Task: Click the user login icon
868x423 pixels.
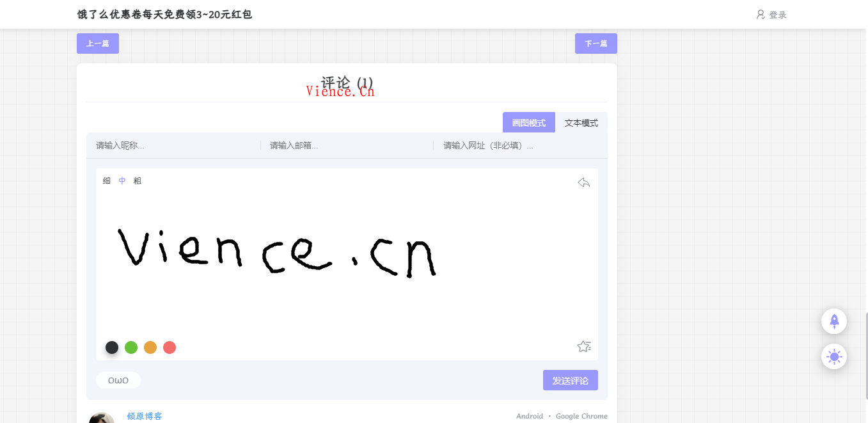Action: [x=761, y=14]
